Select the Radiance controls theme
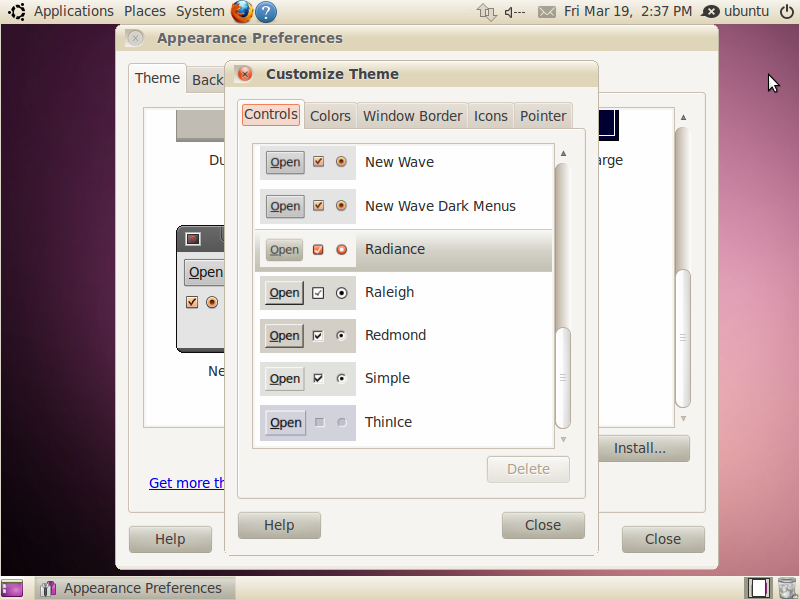800x600 pixels. coord(404,250)
